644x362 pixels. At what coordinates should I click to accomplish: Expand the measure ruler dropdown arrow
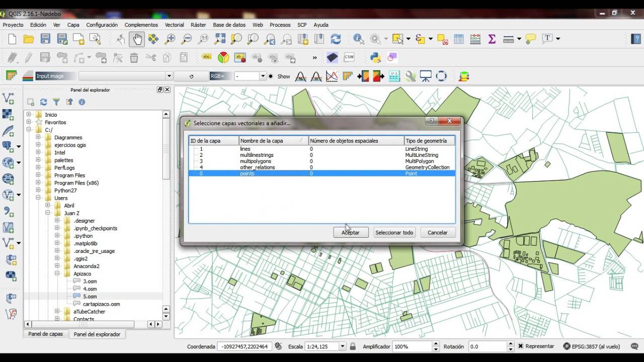519,39
